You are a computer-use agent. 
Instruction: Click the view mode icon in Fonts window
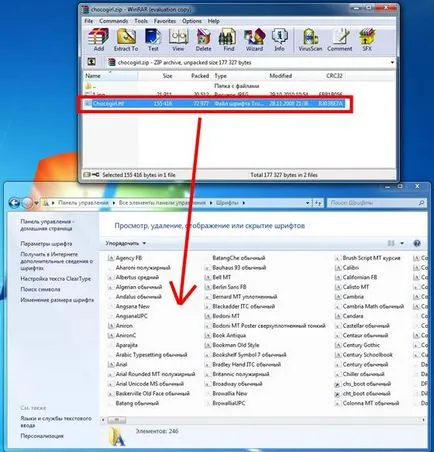pyautogui.click(x=391, y=243)
